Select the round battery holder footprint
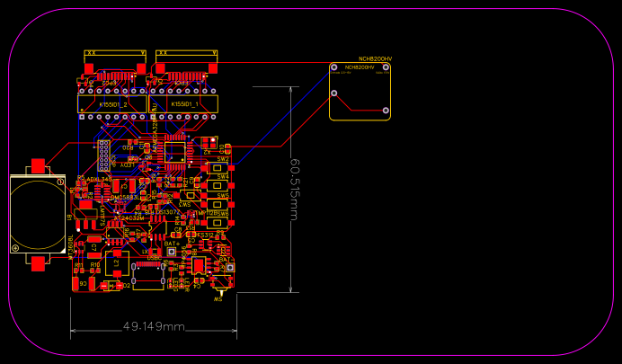The height and width of the screenshot is (364, 622). click(38, 214)
